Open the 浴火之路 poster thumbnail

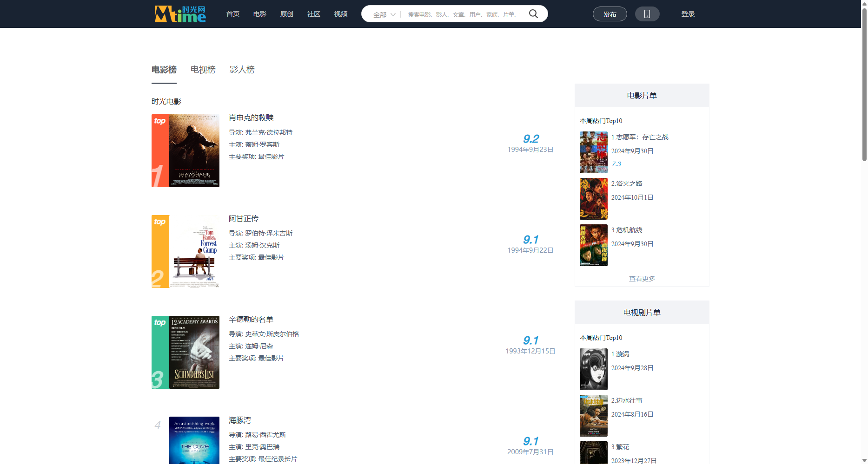tap(594, 199)
